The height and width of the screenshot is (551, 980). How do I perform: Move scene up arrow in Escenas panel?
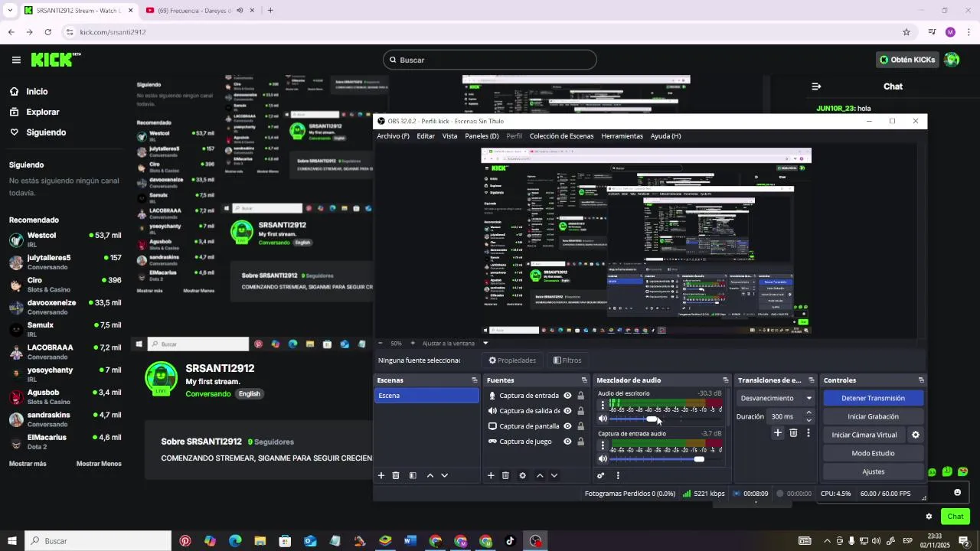click(430, 475)
